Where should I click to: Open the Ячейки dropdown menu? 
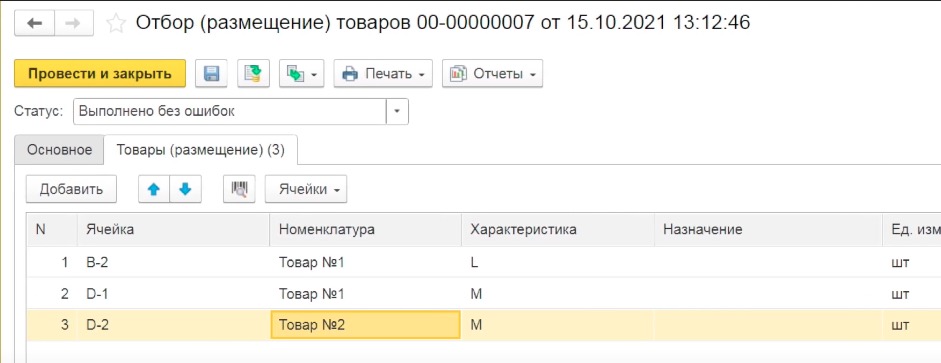pyautogui.click(x=305, y=189)
